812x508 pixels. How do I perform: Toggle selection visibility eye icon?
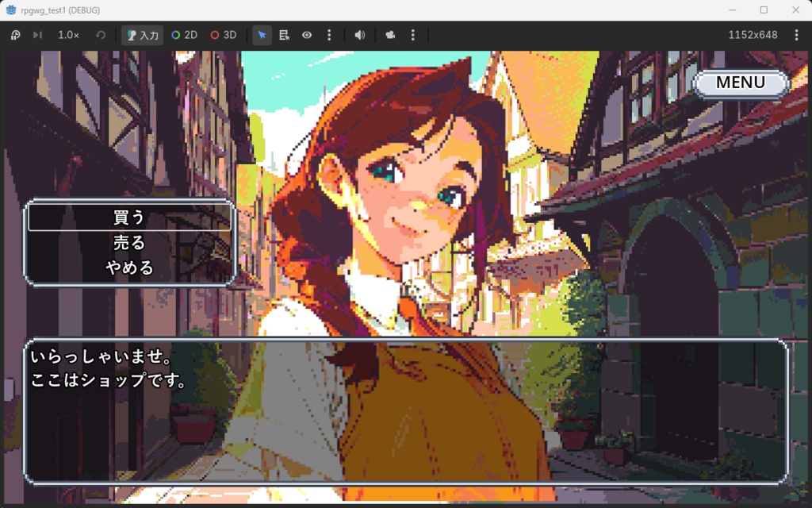(307, 35)
